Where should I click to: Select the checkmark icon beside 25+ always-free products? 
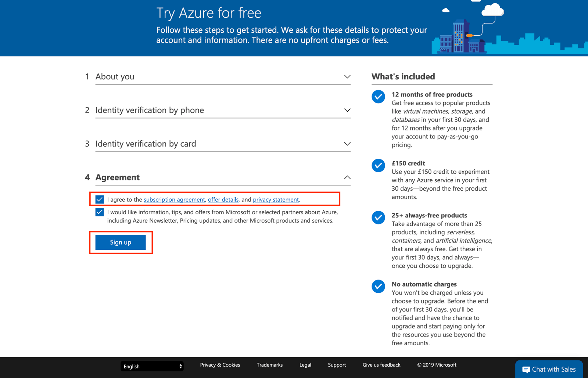[x=378, y=217]
